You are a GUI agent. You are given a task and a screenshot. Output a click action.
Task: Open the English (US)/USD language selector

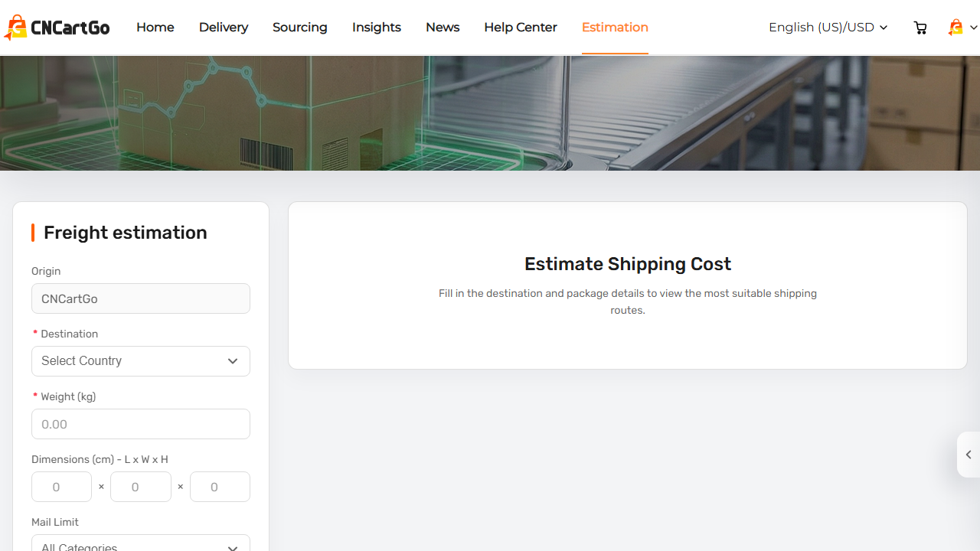(828, 28)
